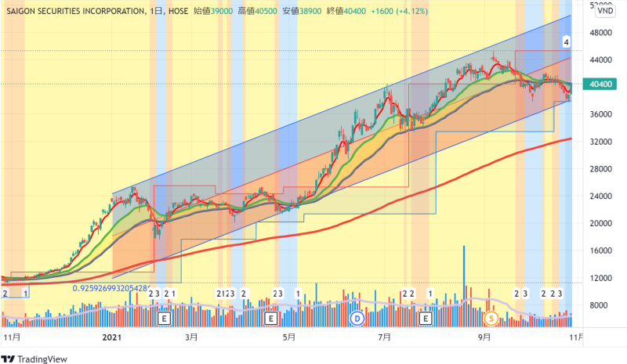Click the 44000 price axis label
The width and height of the screenshot is (627, 364).
[x=600, y=60]
